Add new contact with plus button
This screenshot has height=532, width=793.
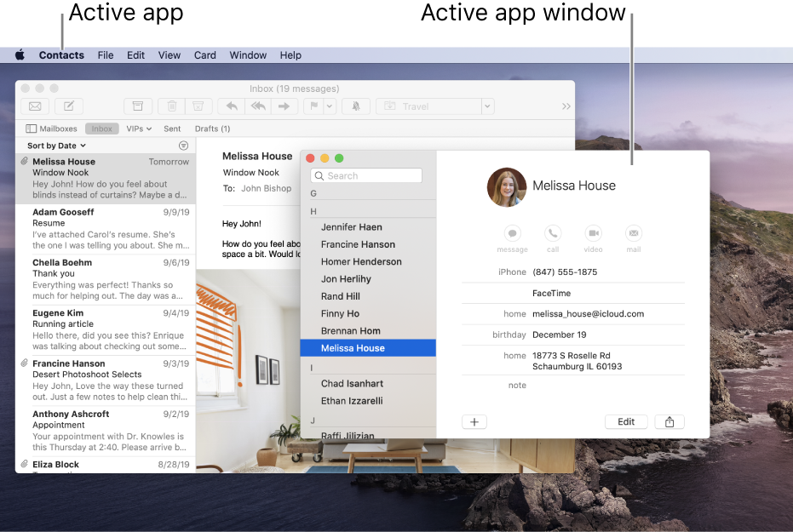point(474,421)
